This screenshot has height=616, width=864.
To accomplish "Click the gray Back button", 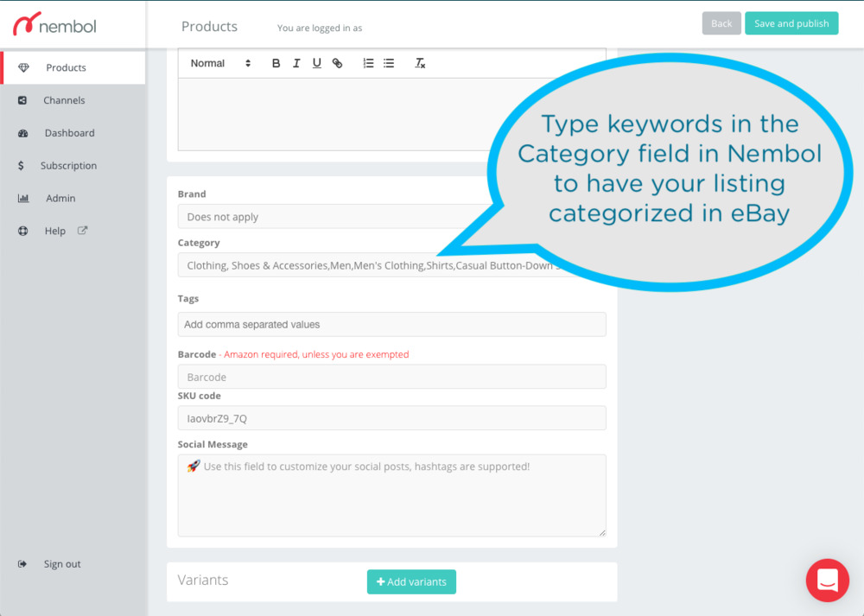I will tap(721, 23).
